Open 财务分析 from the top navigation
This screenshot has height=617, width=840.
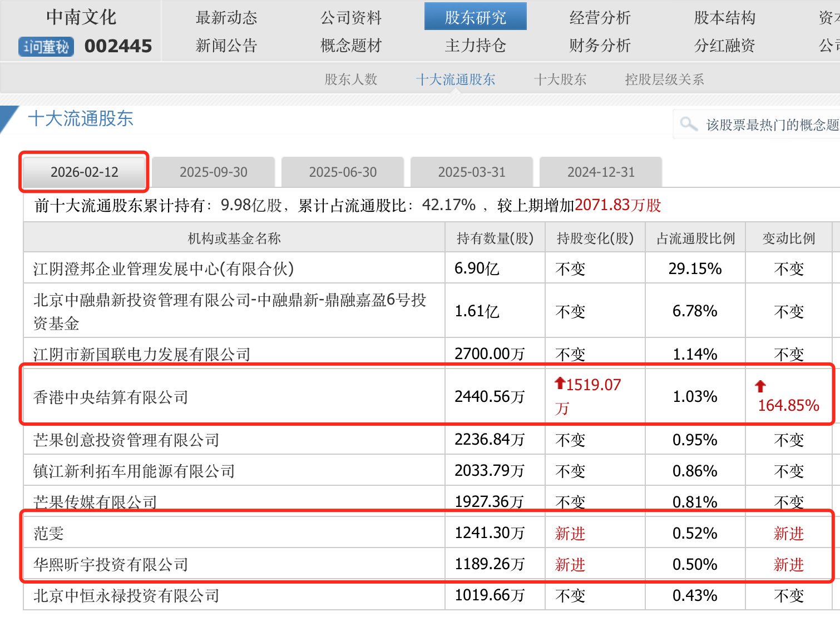coord(600,46)
